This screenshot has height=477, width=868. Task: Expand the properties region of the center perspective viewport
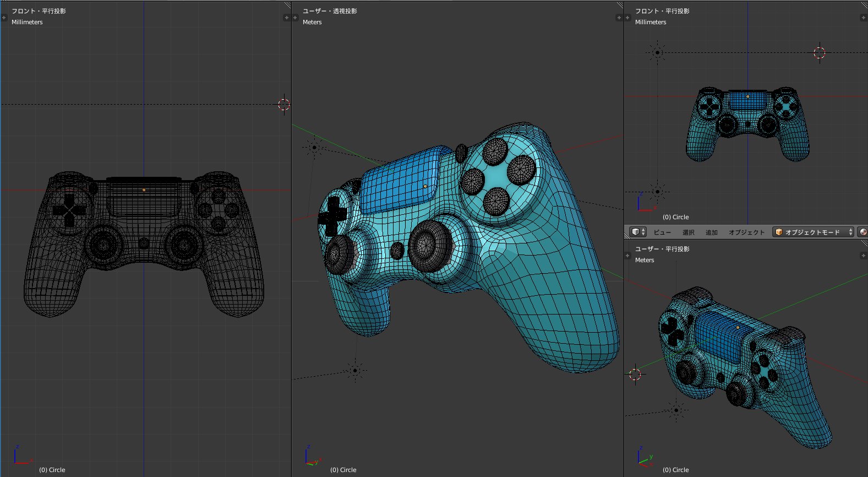(619, 18)
